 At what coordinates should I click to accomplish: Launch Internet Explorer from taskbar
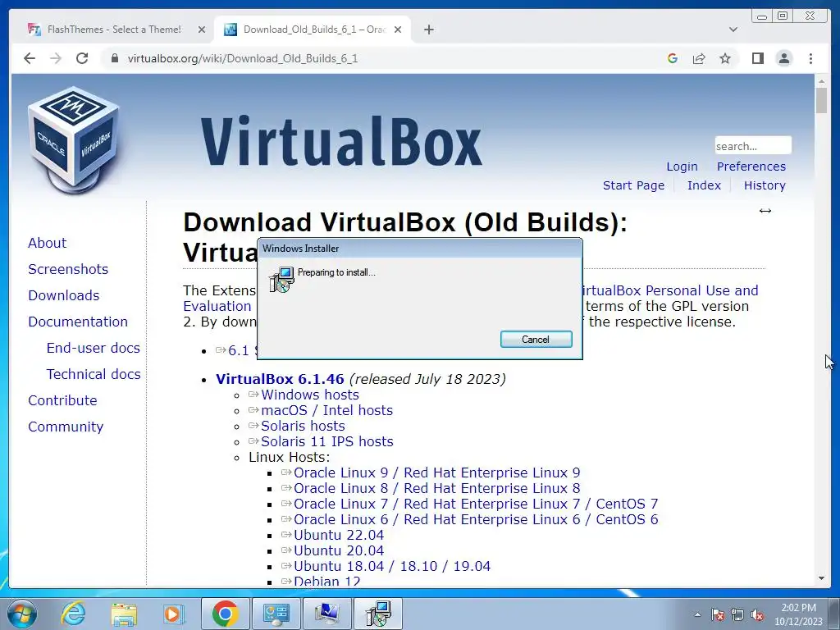pyautogui.click(x=73, y=614)
